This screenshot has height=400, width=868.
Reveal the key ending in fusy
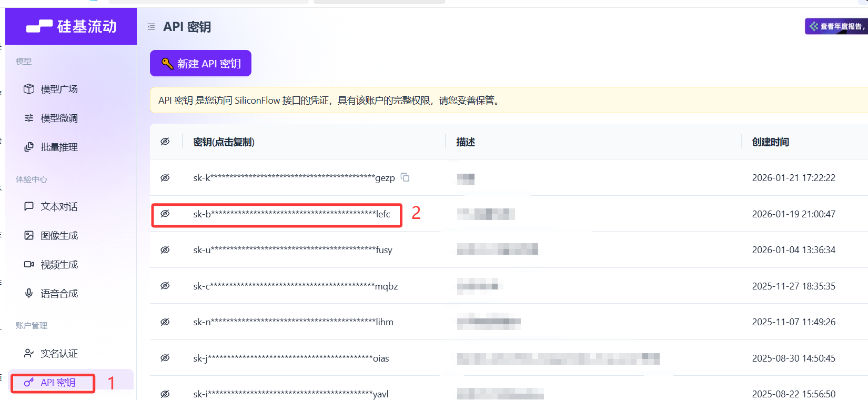tap(165, 250)
